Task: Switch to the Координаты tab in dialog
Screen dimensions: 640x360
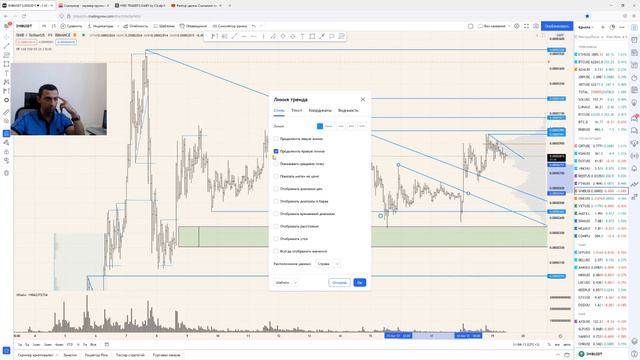Action: pos(320,111)
